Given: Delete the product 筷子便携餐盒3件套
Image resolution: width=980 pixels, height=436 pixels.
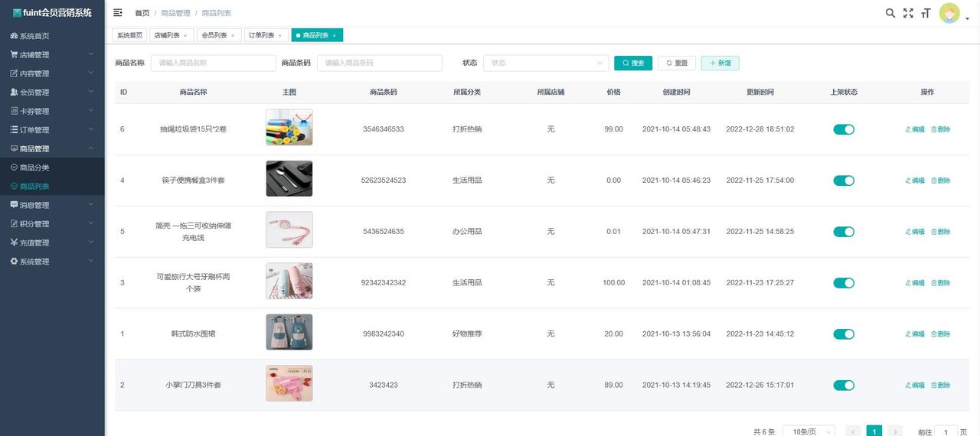Looking at the screenshot, I should (x=940, y=181).
